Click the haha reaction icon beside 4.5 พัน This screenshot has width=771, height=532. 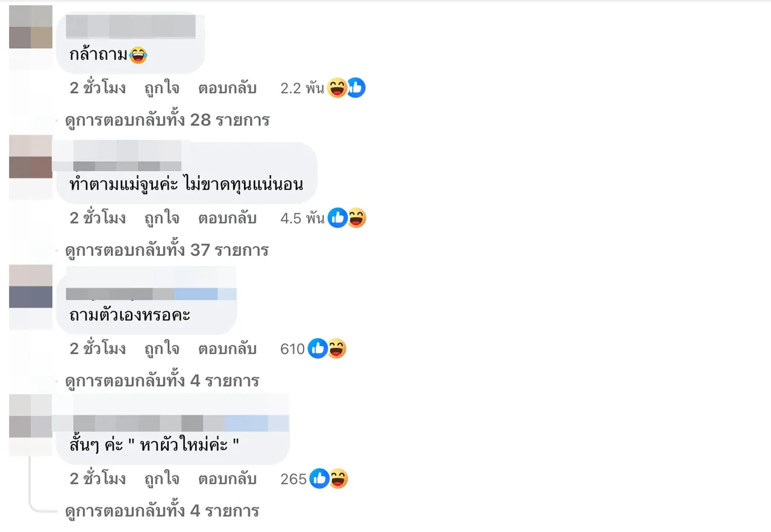pos(356,218)
